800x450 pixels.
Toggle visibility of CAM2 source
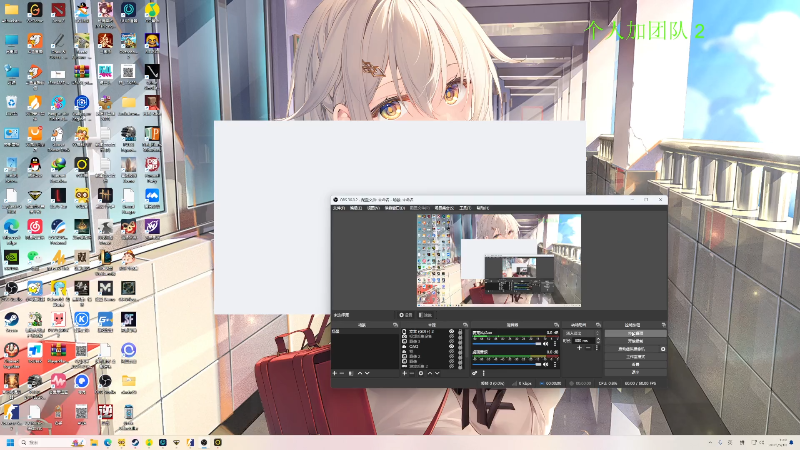(452, 346)
